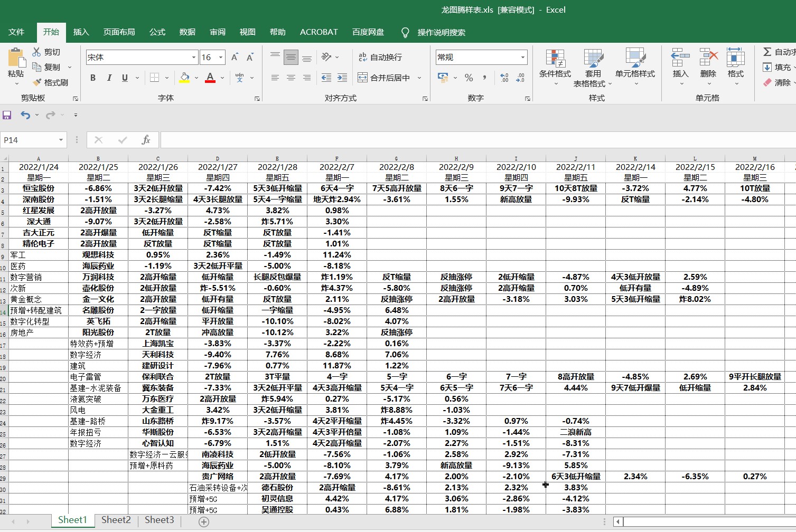Undo last action arrow
Viewport: 796px width, 532px height.
tap(25, 115)
